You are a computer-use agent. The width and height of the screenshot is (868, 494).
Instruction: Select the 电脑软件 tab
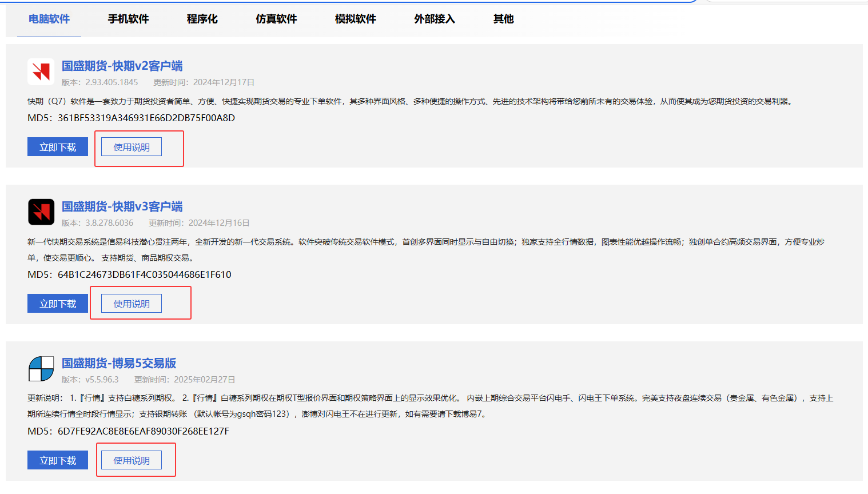pyautogui.click(x=49, y=19)
